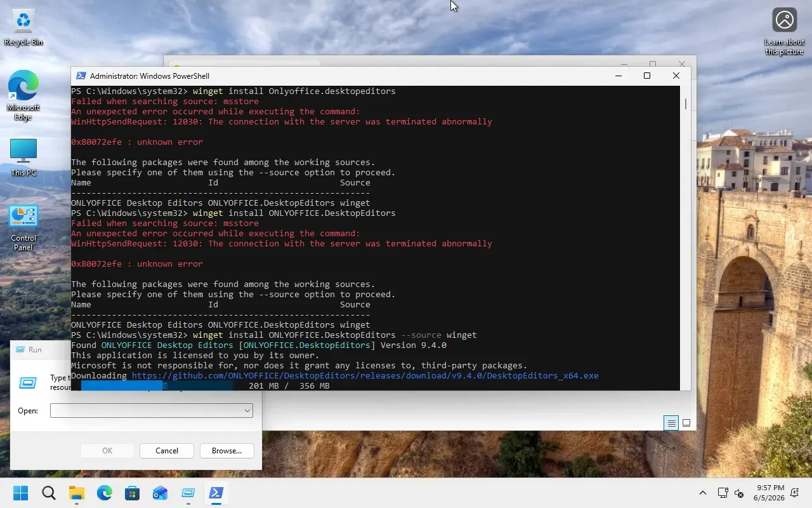Viewport: 812px width, 508px height.
Task: Click the "201 MB / 356 MB" progress text
Action: point(289,385)
